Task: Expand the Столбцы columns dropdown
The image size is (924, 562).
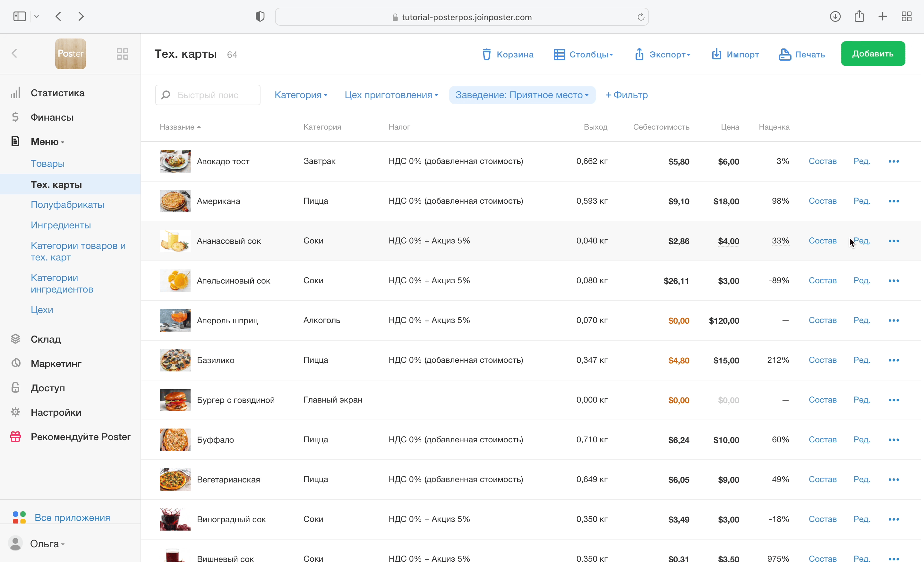Action: [583, 54]
